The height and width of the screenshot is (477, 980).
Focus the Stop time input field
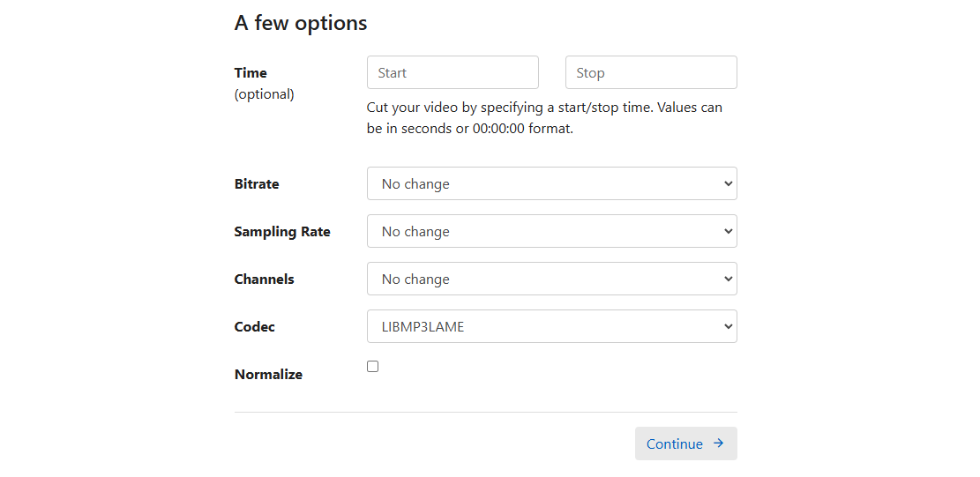[651, 72]
